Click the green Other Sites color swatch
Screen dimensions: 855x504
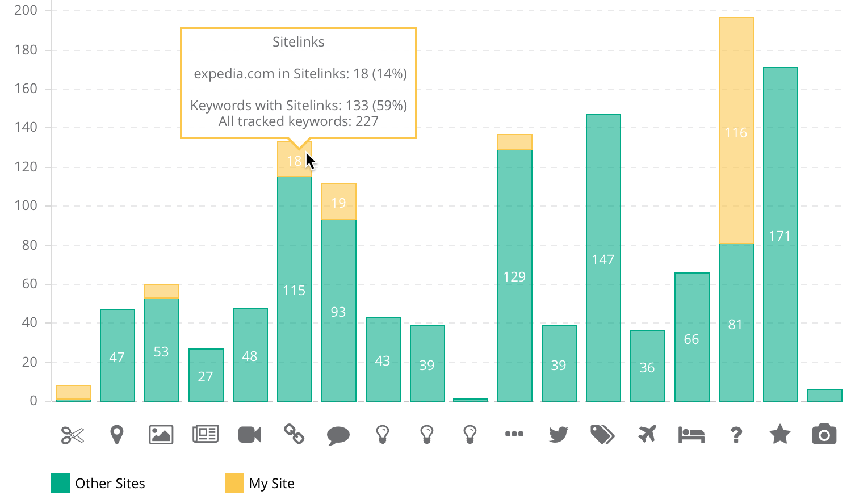coord(61,483)
